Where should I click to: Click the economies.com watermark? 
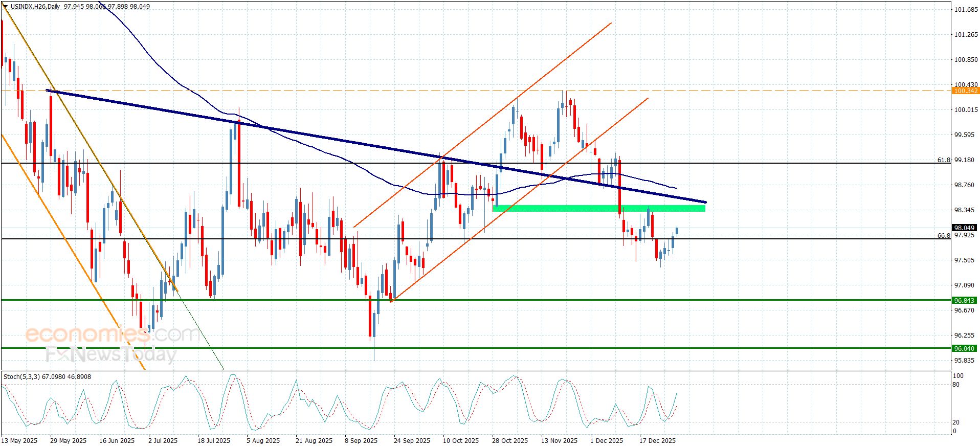[112, 334]
